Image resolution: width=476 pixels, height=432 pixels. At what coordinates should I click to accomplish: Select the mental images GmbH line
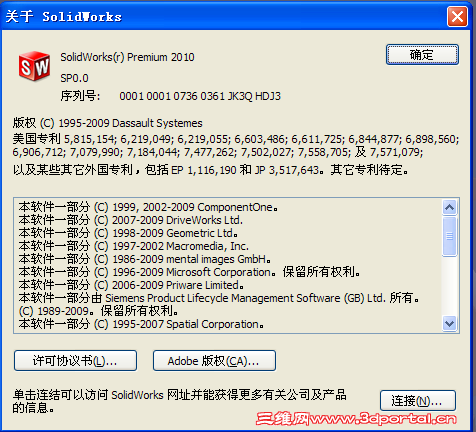tap(145, 259)
